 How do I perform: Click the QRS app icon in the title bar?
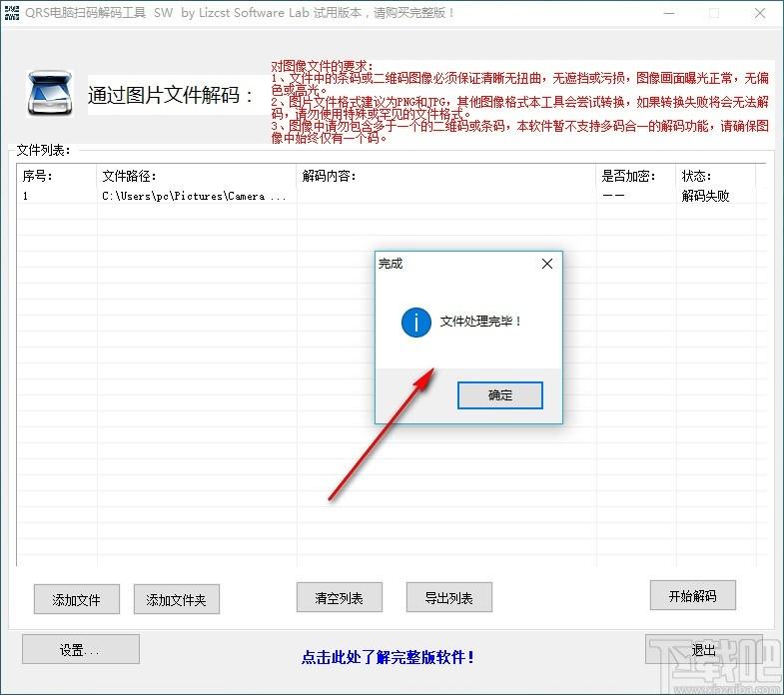(12, 13)
